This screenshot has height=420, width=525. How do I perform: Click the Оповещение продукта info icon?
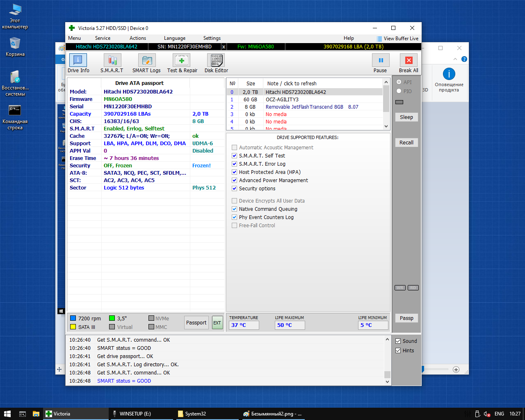[449, 74]
